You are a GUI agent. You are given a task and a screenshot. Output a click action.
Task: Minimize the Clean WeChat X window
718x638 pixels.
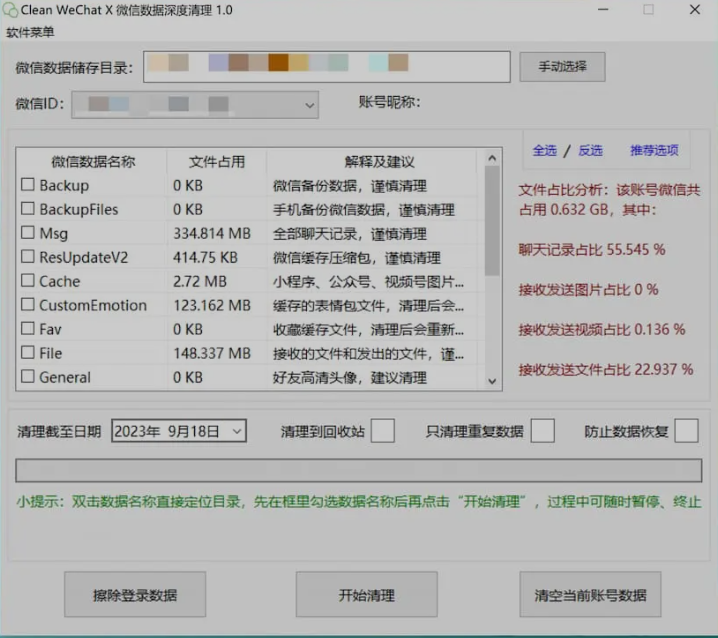click(x=603, y=10)
